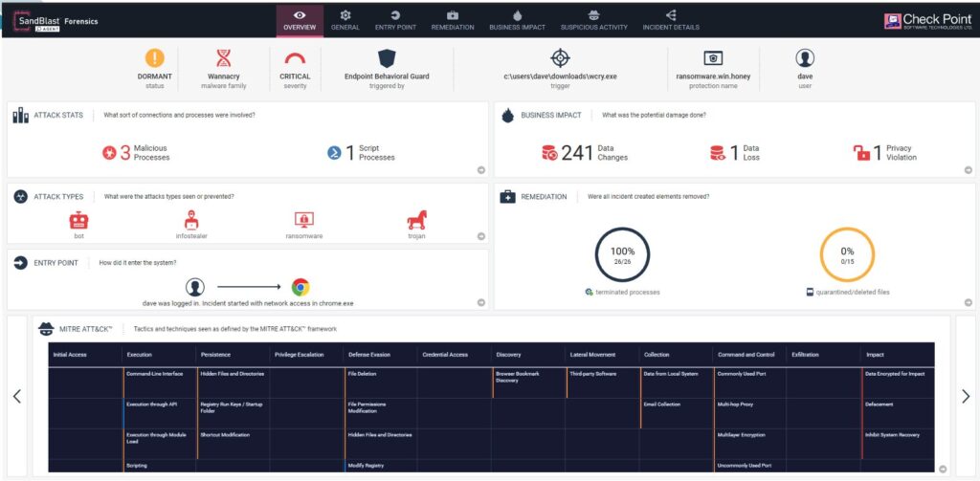
Task: Go to the Remediation tab
Action: click(x=453, y=21)
